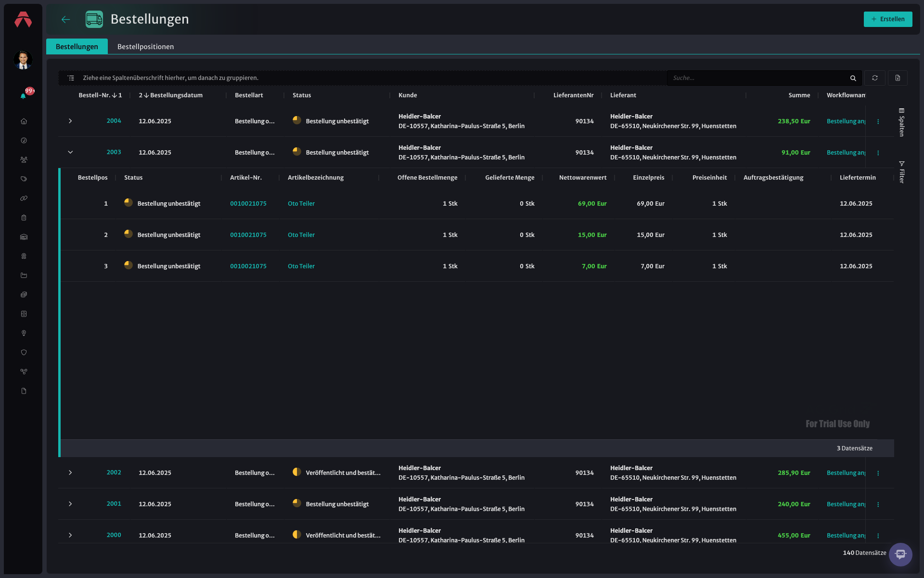
Task: Open the chat support bubble
Action: tap(900, 554)
